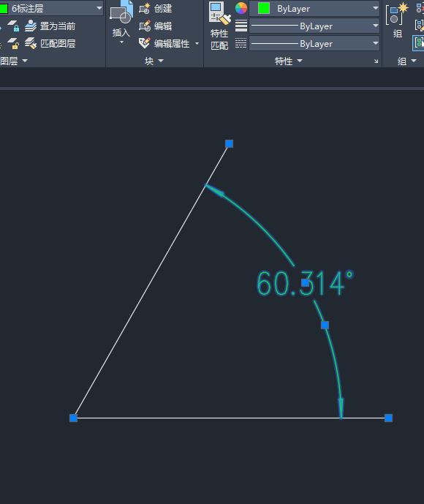
Task: Click the 特性匹配 match properties button
Action: click(219, 26)
